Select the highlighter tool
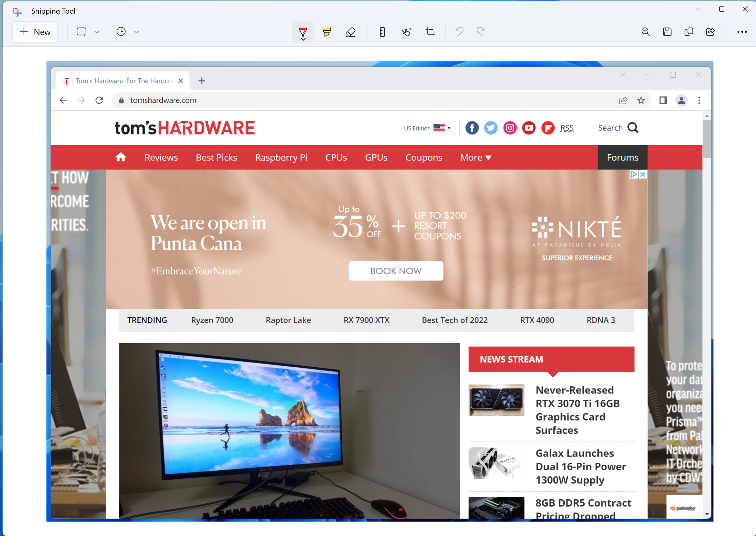756x536 pixels. (x=326, y=32)
